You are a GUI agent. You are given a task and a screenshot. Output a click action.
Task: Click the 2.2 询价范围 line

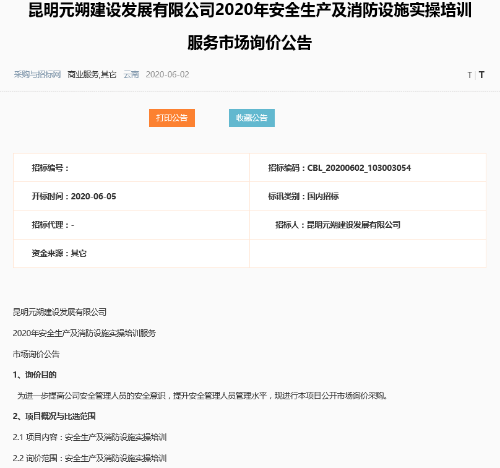90,458
